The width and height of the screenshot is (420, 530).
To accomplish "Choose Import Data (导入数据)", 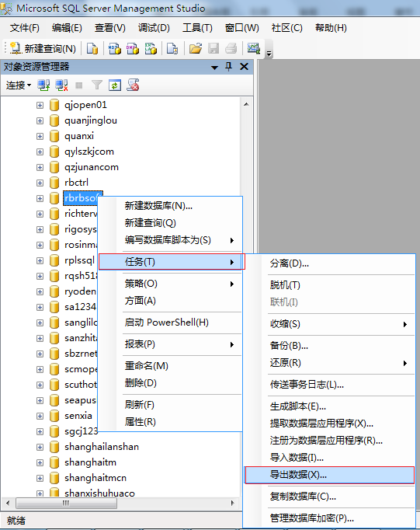I will (329, 458).
